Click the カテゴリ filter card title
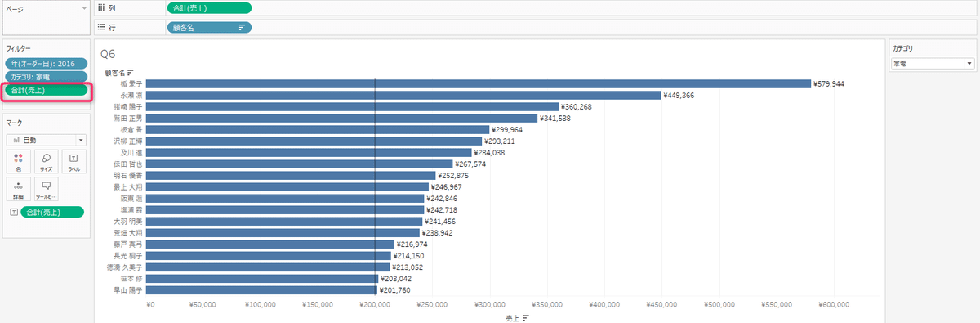Screen dimensions: 980x323 pos(902,49)
